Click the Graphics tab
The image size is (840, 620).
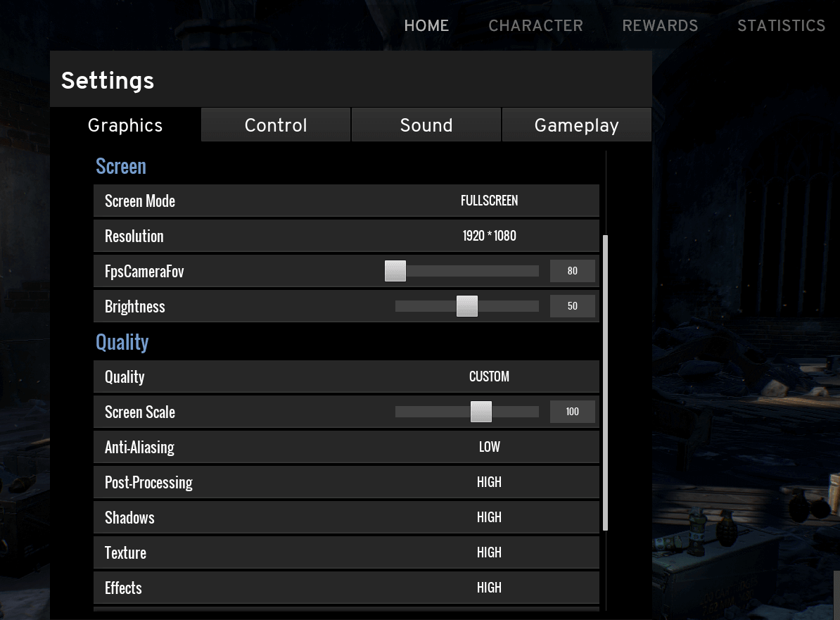click(x=125, y=125)
